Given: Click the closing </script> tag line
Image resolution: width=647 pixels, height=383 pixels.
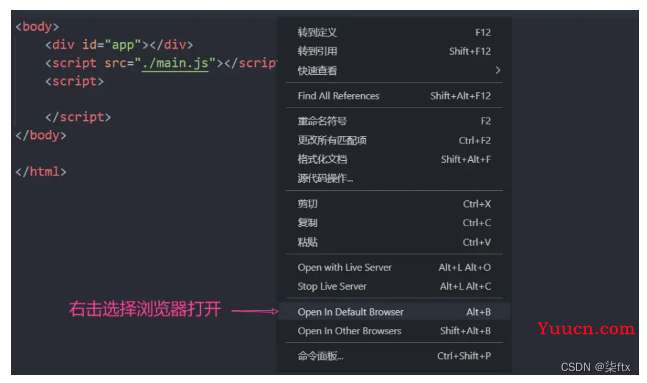Looking at the screenshot, I should click(78, 117).
